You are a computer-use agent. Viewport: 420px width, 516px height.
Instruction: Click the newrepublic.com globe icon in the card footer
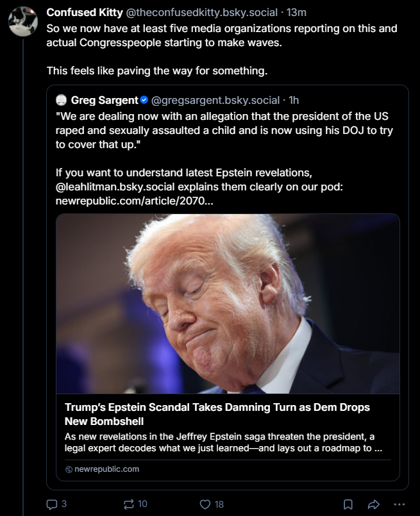69,469
